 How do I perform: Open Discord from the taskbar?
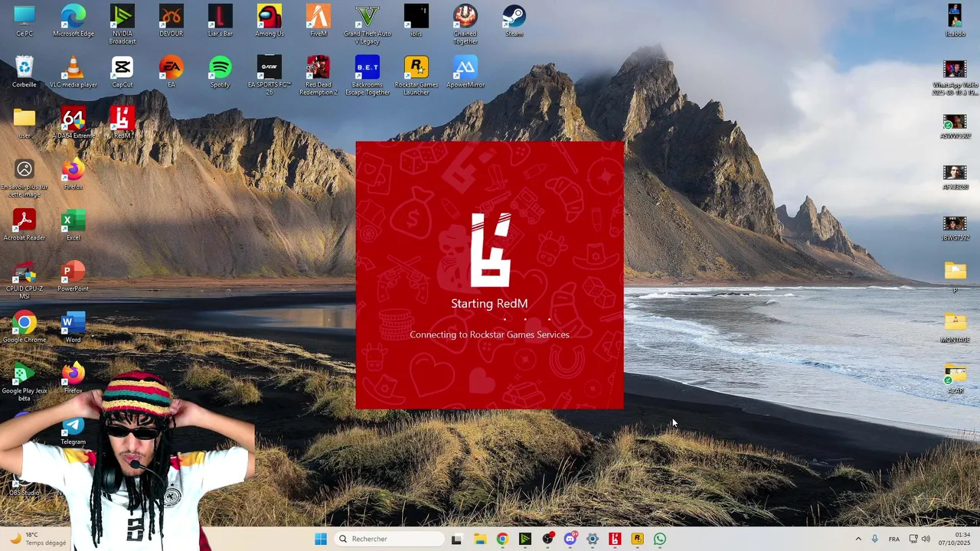click(570, 539)
